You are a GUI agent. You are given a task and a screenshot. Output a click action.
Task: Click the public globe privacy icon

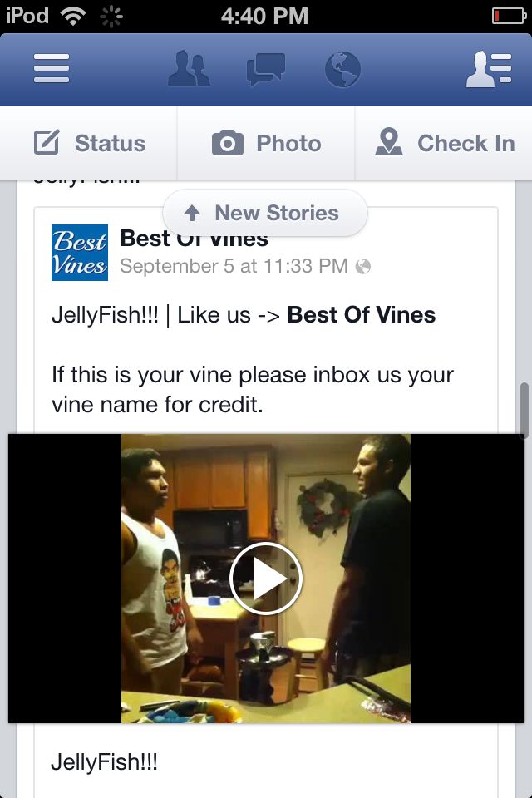pyautogui.click(x=363, y=266)
